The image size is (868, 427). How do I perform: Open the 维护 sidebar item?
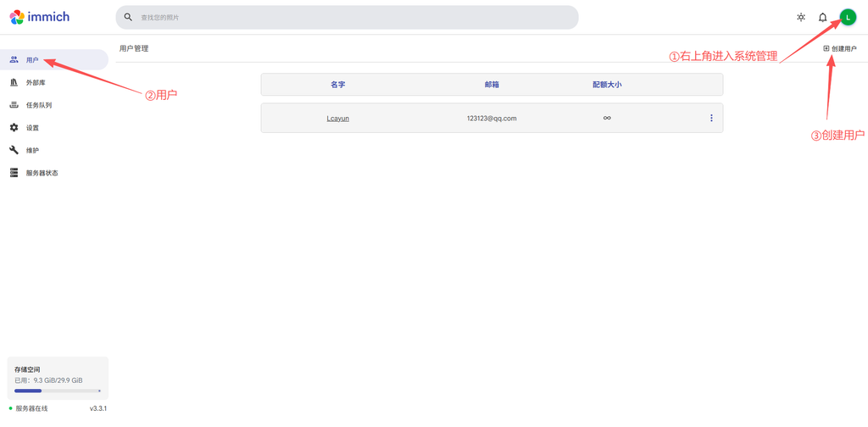point(54,151)
